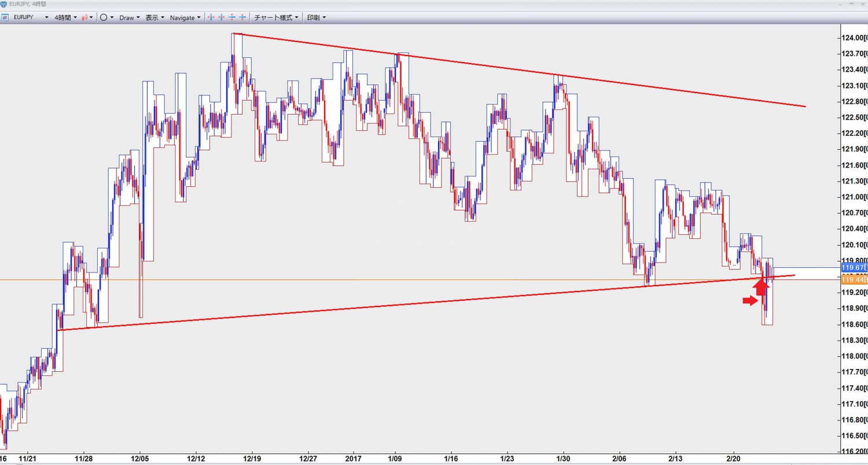Click the first blue vertical scaling icon
Screen dimensions: 868x465
[231, 17]
